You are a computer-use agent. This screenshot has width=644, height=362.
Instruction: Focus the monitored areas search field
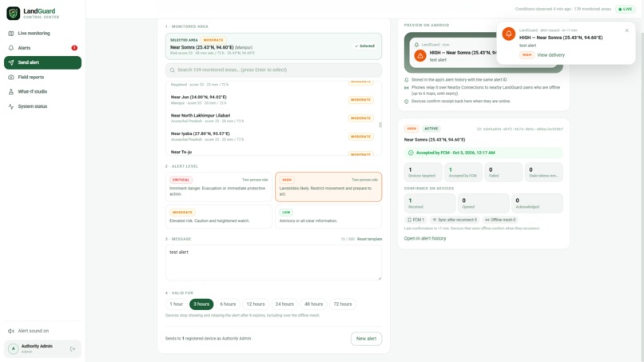coord(273,70)
